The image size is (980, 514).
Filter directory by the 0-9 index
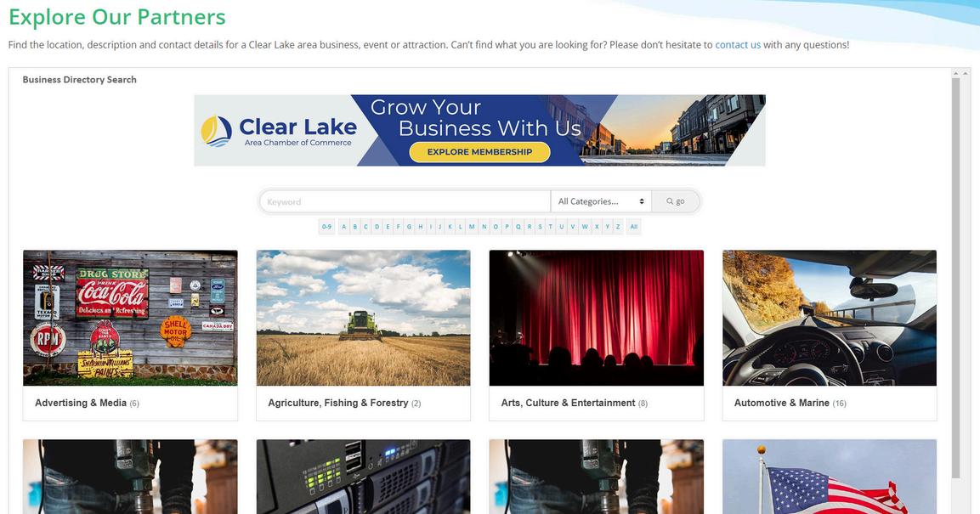pyautogui.click(x=327, y=227)
